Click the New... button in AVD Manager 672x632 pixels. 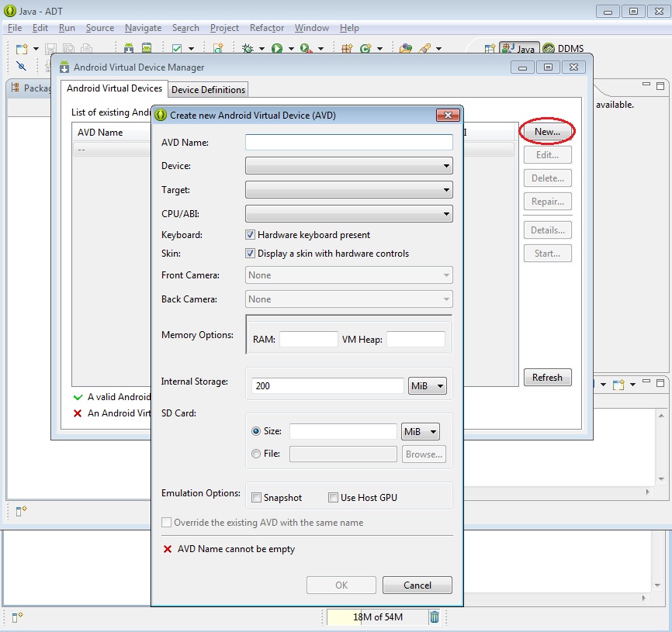[x=547, y=132]
